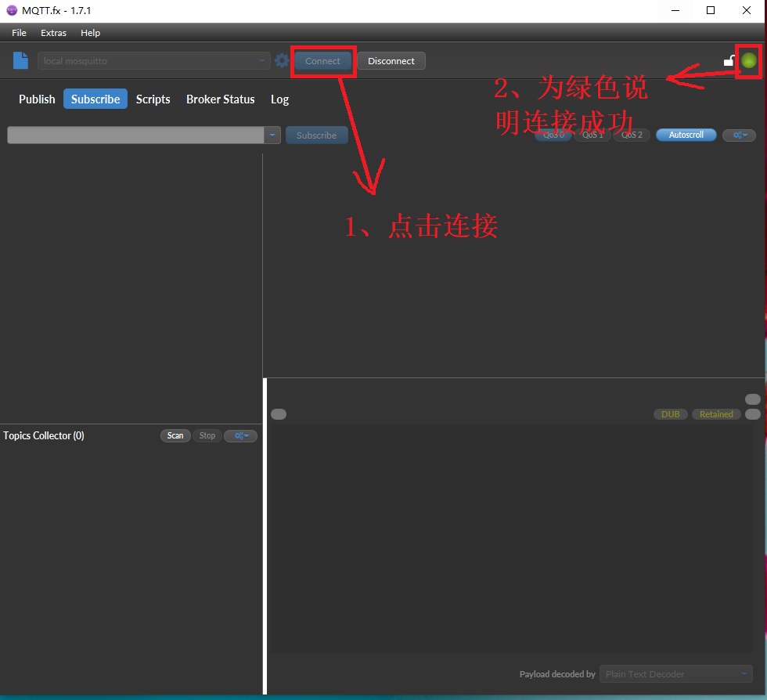
Task: Click the grey pill right of Retained
Action: pyautogui.click(x=752, y=414)
